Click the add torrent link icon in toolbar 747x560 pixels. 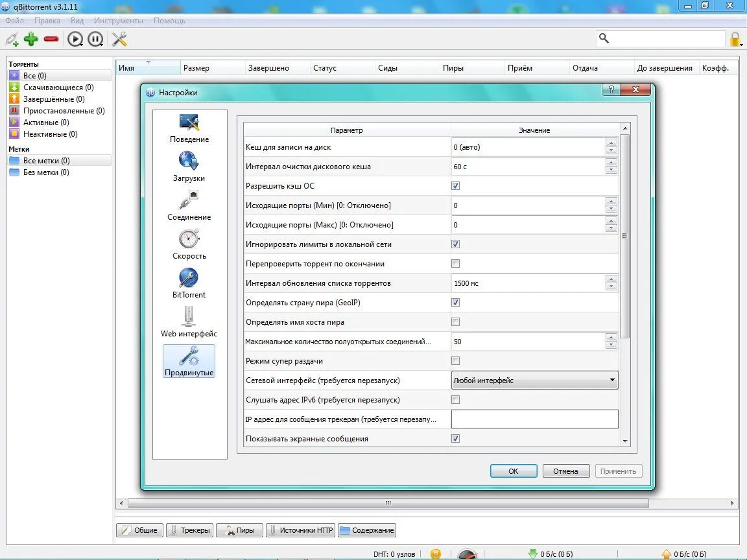click(x=12, y=39)
